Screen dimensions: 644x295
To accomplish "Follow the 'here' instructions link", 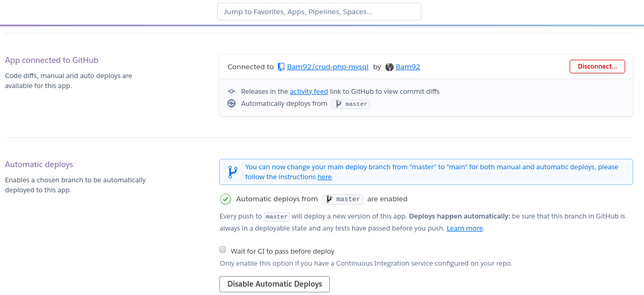I will tap(325, 177).
